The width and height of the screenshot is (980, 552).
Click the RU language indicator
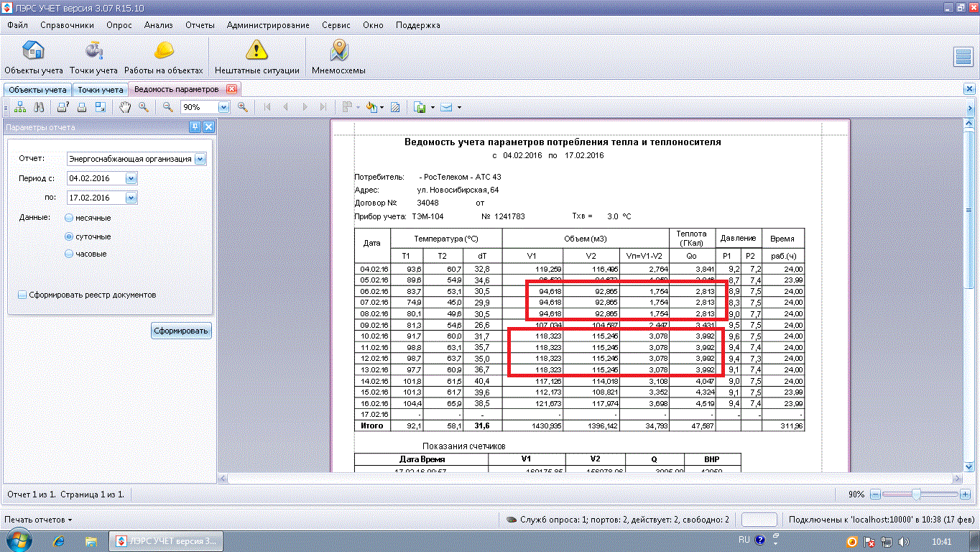pyautogui.click(x=744, y=539)
